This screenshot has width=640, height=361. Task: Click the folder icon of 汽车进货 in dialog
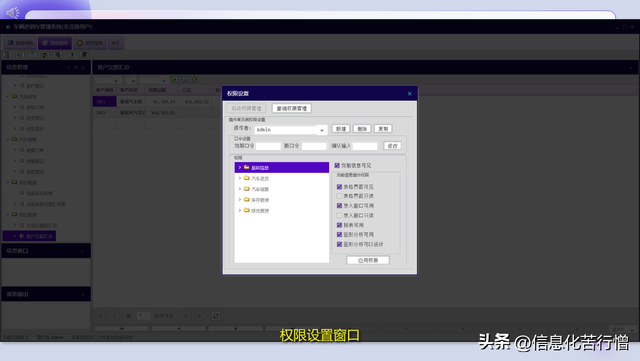coord(247,178)
